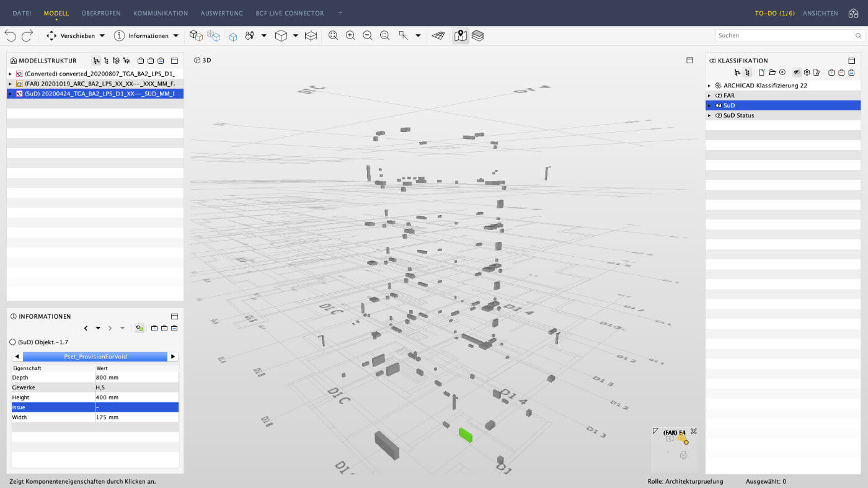Toggle visibility with the eye icon in Klassifikation
The height and width of the screenshot is (488, 868).
click(x=797, y=72)
